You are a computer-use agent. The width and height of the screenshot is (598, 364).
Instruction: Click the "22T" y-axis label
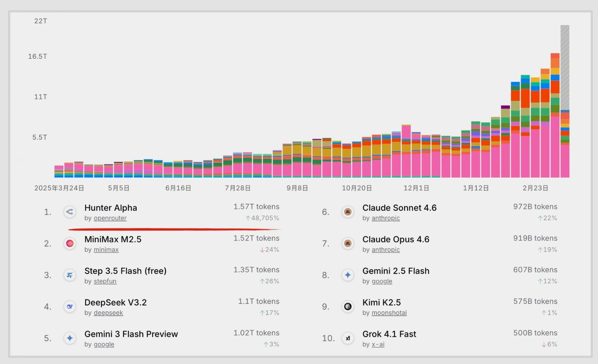41,21
